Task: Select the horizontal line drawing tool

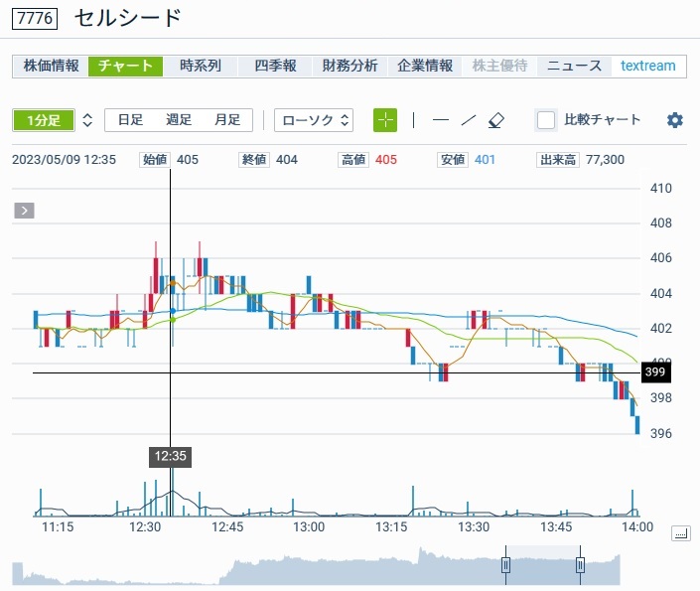Action: (441, 120)
